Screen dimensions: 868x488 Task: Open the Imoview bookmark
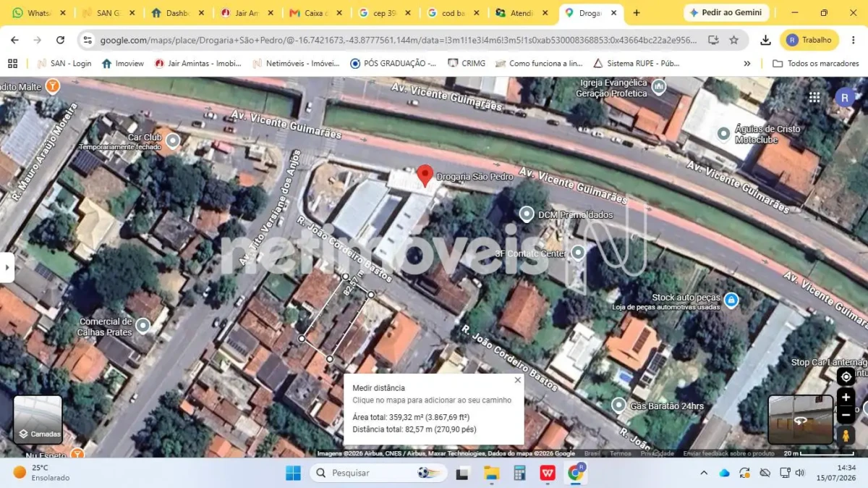[123, 64]
